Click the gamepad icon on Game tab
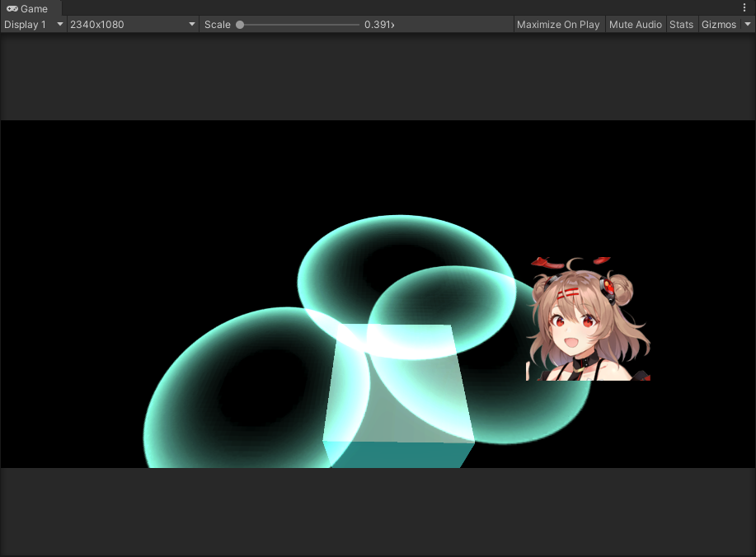The image size is (756, 557). pos(12,8)
